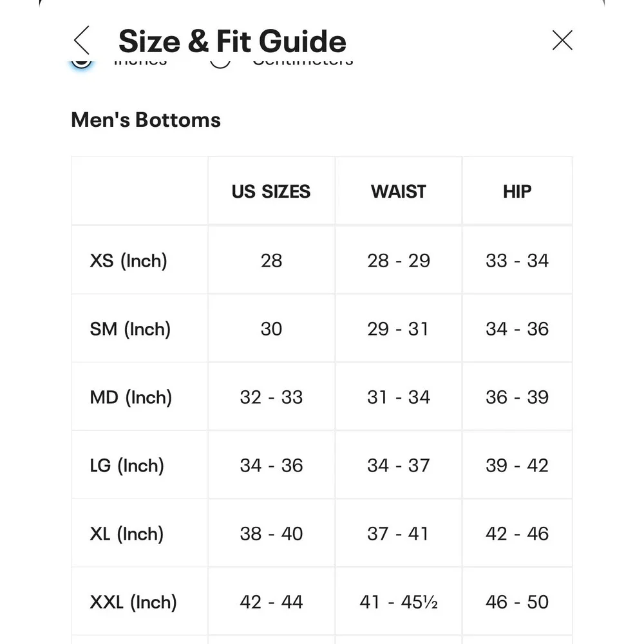Viewport: 644px width, 644px height.
Task: Select the LG (Inch) row label
Action: [127, 466]
